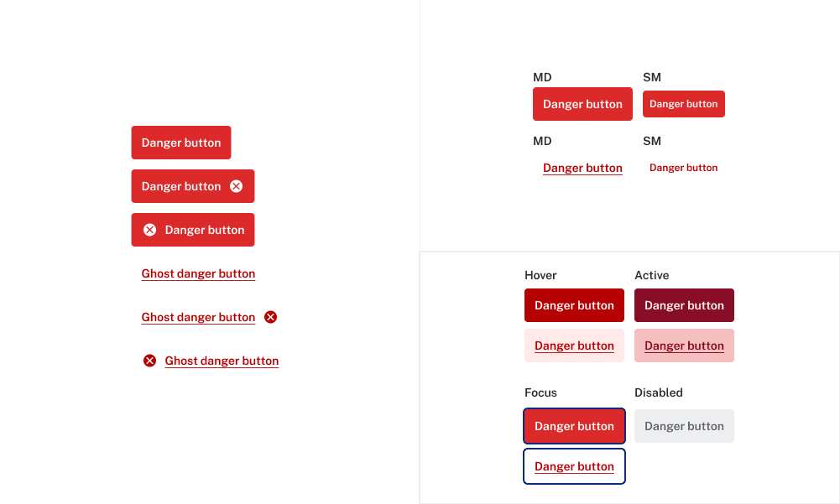This screenshot has width=840, height=504.
Task: Click the MD sized filled Danger button
Action: tap(582, 104)
